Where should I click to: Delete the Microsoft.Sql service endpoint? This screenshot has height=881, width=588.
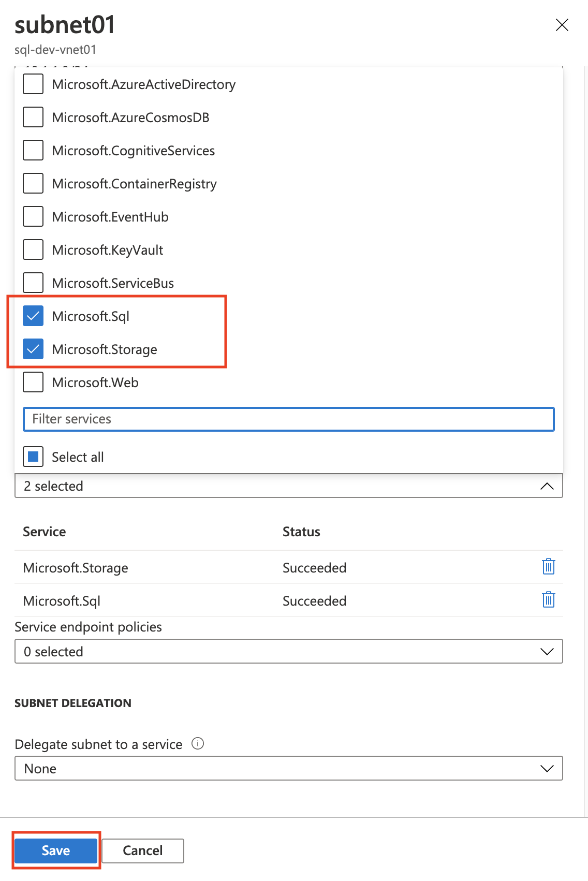548,600
